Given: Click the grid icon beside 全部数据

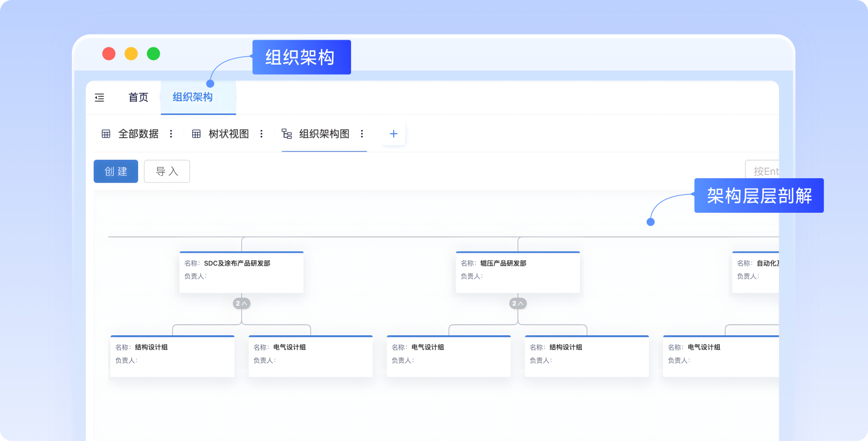Looking at the screenshot, I should point(106,134).
